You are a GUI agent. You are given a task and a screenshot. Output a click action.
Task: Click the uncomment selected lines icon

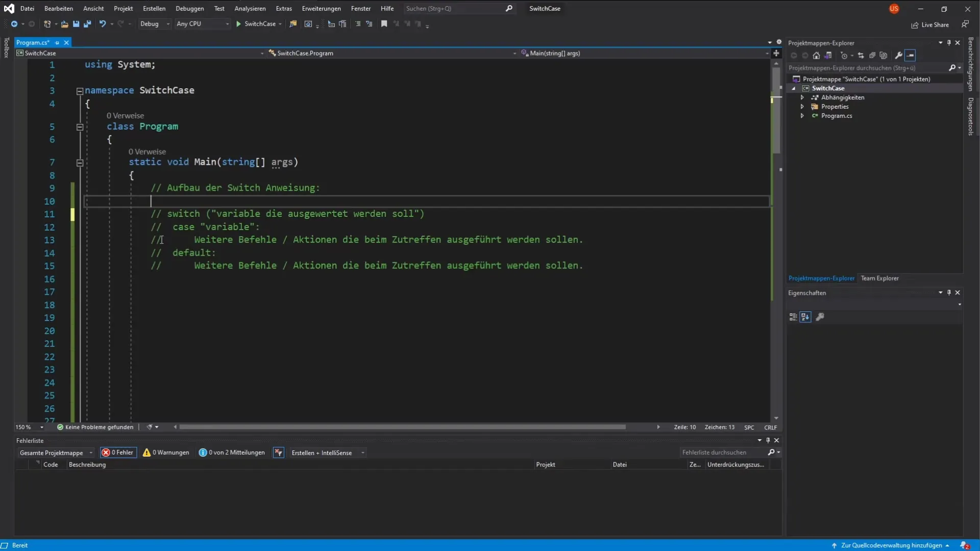(369, 24)
